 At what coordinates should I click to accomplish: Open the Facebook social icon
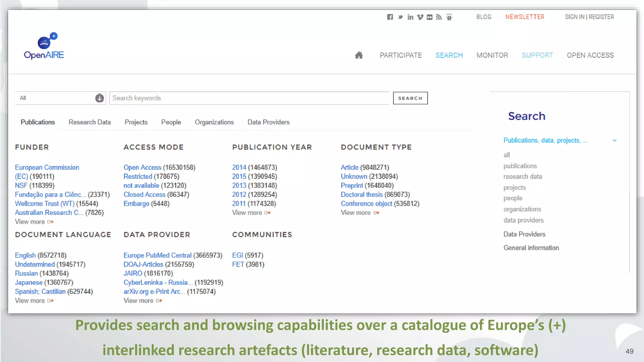[390, 17]
